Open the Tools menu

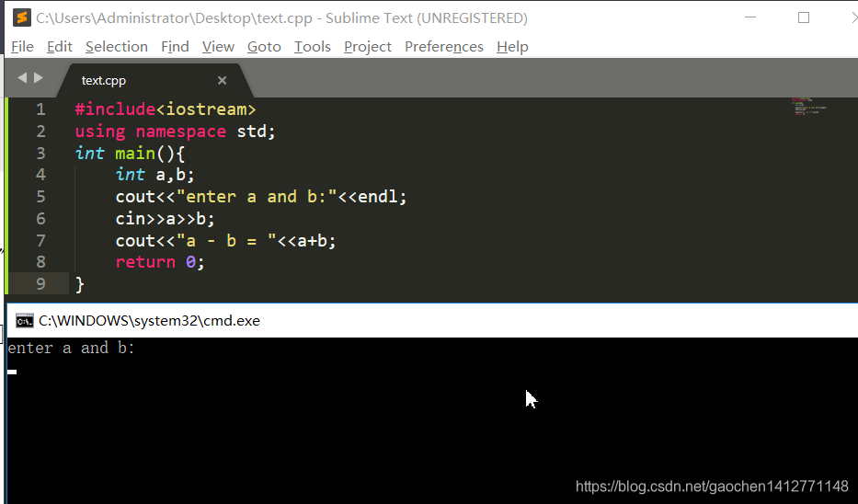coord(313,47)
